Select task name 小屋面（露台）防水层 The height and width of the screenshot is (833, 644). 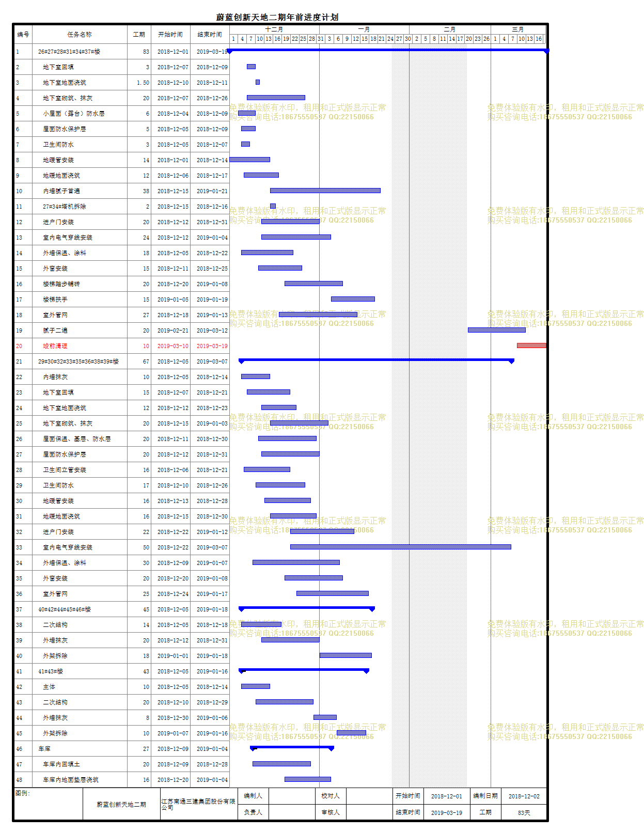(x=74, y=114)
